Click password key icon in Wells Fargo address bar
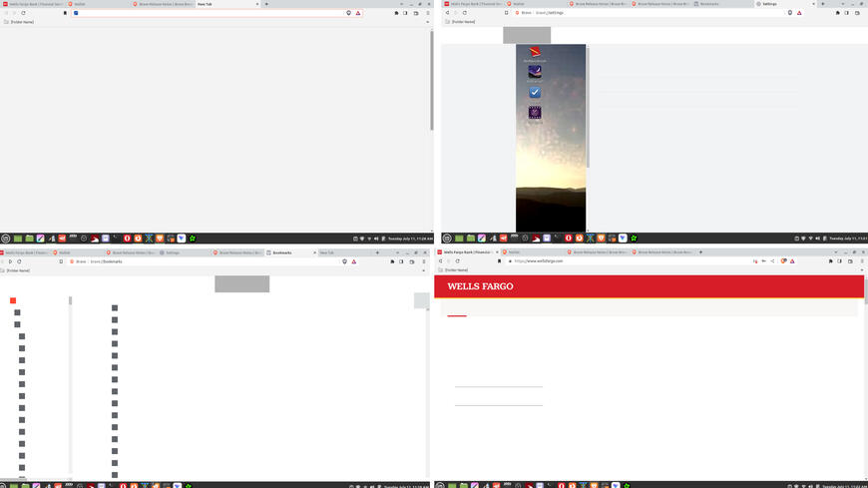 [x=753, y=261]
